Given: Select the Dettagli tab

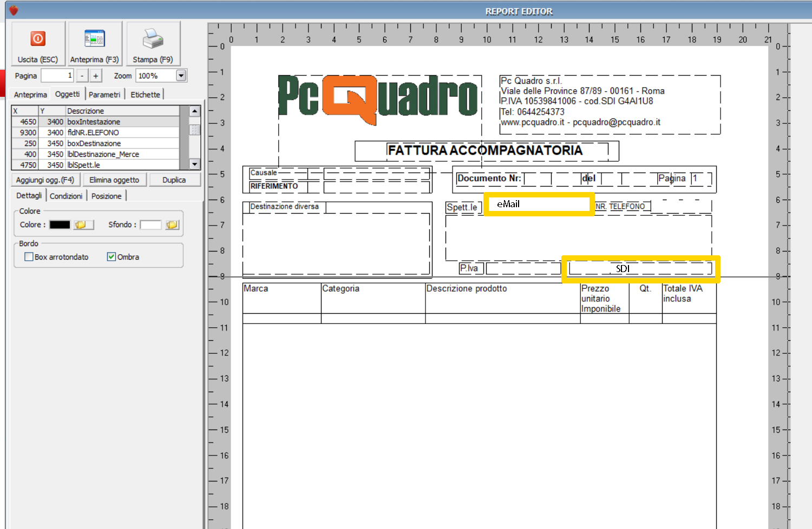Looking at the screenshot, I should 29,195.
